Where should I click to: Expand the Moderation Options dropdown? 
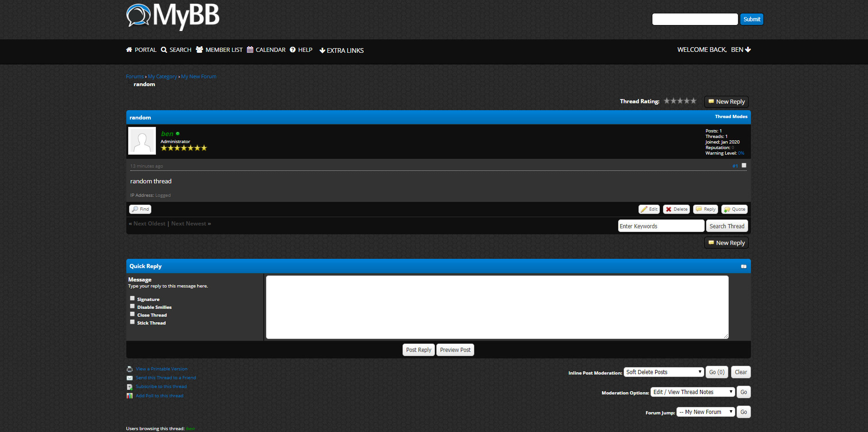click(693, 392)
